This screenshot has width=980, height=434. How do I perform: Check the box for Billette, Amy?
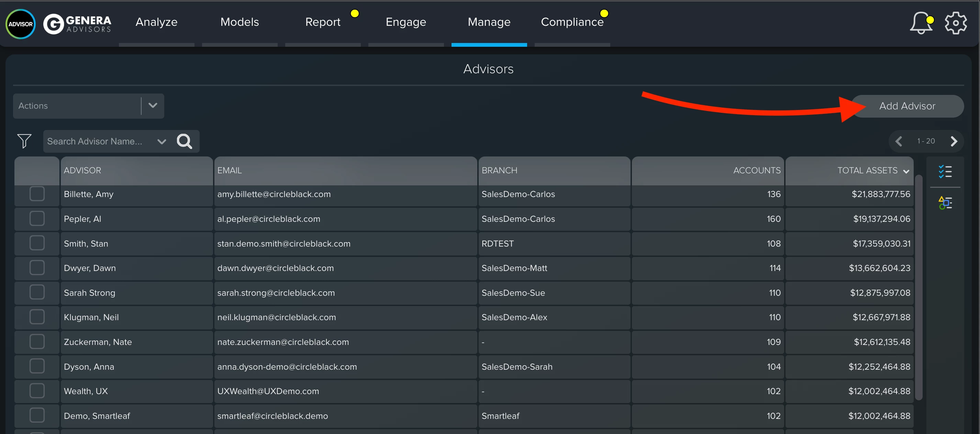[37, 194]
